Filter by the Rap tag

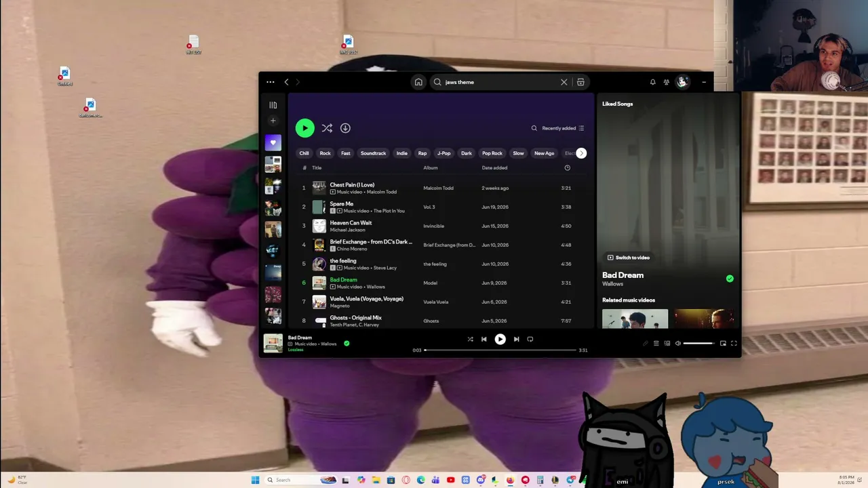[x=422, y=153]
